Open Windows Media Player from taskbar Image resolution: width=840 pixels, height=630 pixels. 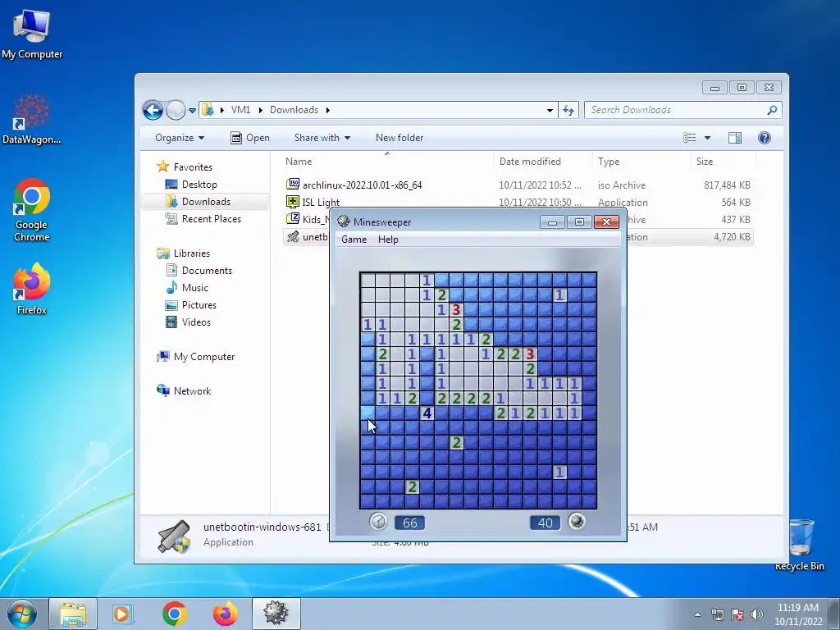coord(121,614)
